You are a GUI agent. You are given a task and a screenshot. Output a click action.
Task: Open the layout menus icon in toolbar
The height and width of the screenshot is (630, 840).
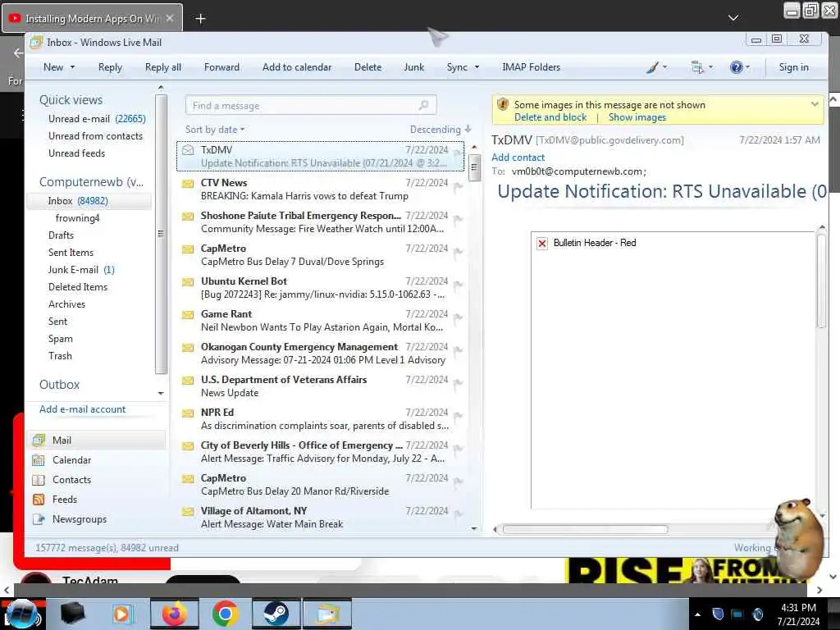tap(697, 67)
